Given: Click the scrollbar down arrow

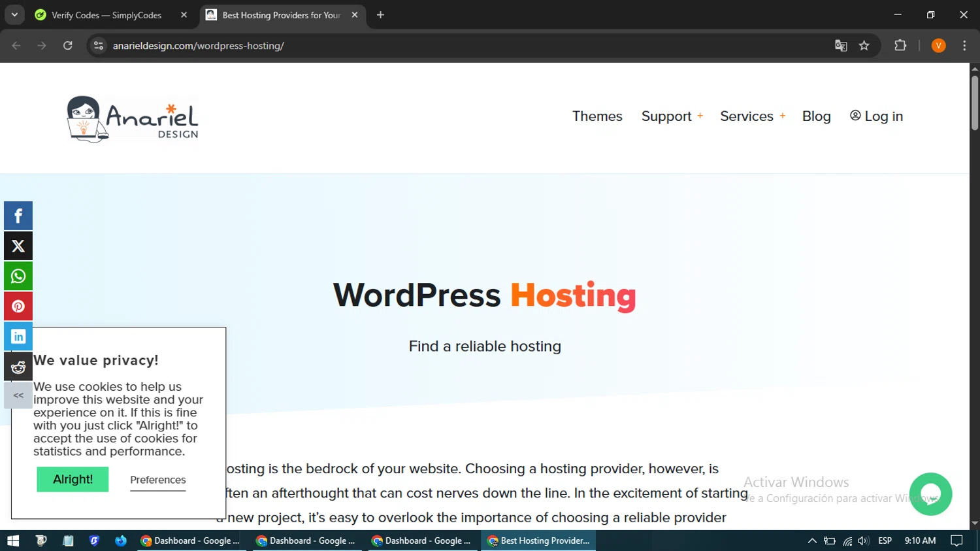Looking at the screenshot, I should point(974,524).
